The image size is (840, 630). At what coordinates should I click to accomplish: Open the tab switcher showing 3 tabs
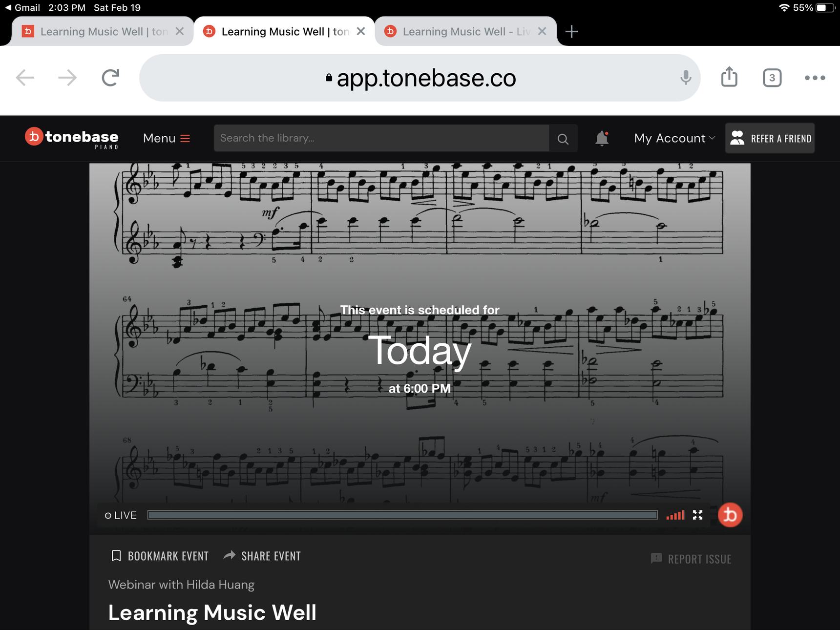772,78
